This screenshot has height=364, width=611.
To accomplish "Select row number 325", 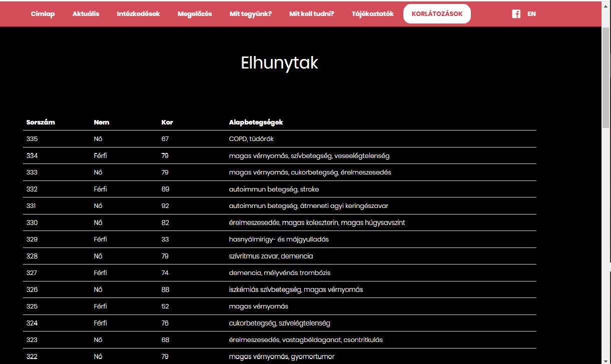I will (32, 306).
